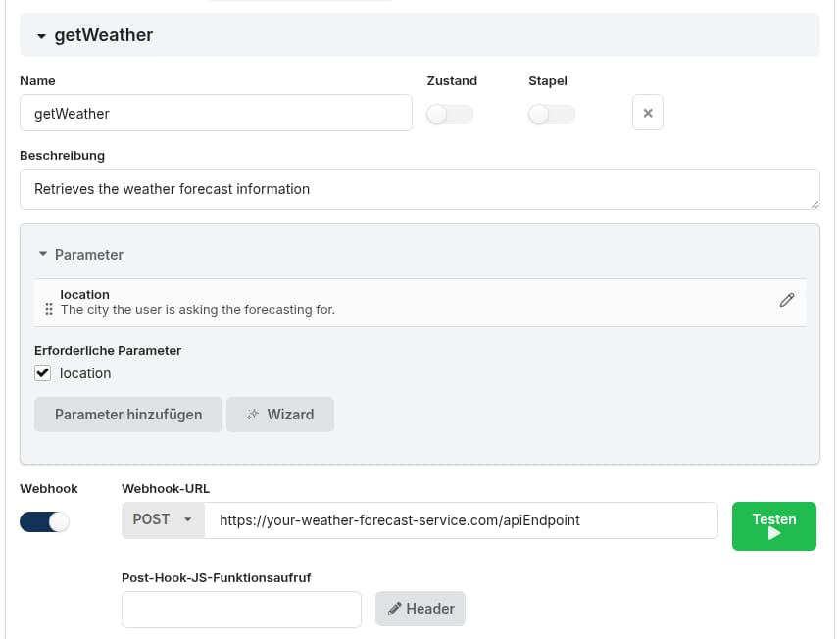The width and height of the screenshot is (840, 639).
Task: Disable the Webhook toggle
Action: (45, 522)
